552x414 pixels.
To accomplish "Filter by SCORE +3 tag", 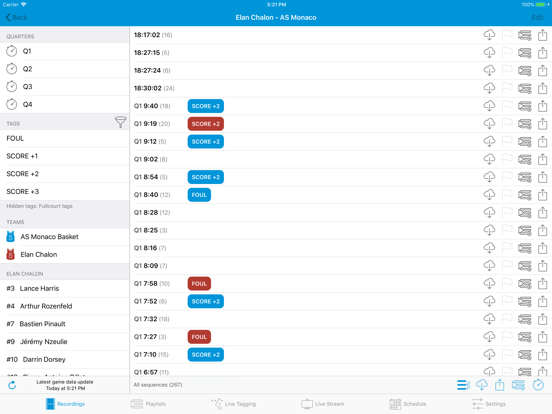I will tap(65, 192).
